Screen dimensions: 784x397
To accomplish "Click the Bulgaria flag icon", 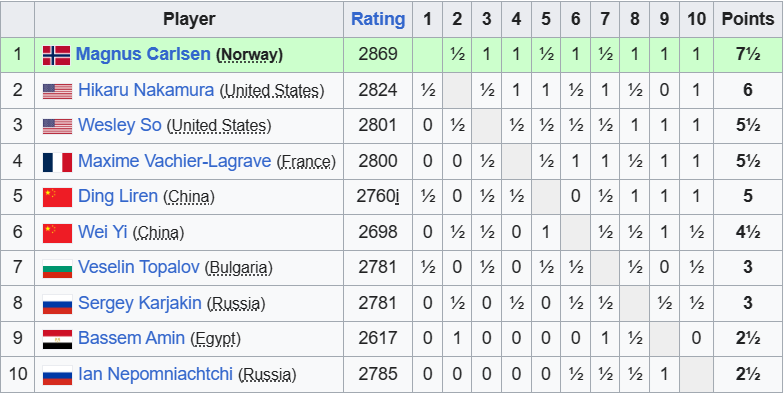I will point(58,268).
